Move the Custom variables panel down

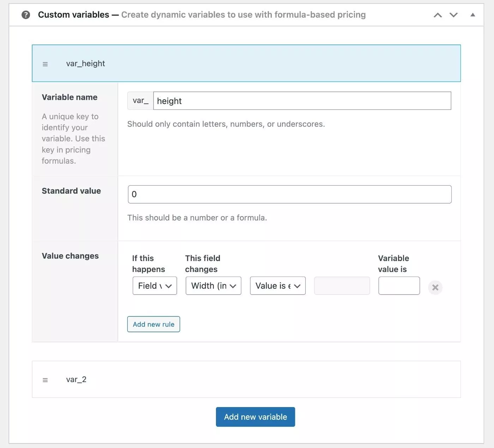(453, 15)
